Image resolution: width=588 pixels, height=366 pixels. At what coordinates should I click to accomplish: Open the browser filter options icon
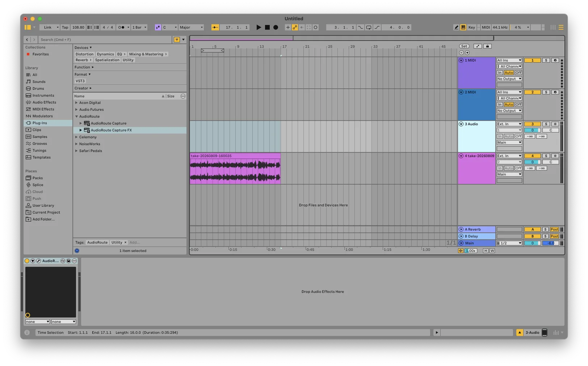[177, 39]
